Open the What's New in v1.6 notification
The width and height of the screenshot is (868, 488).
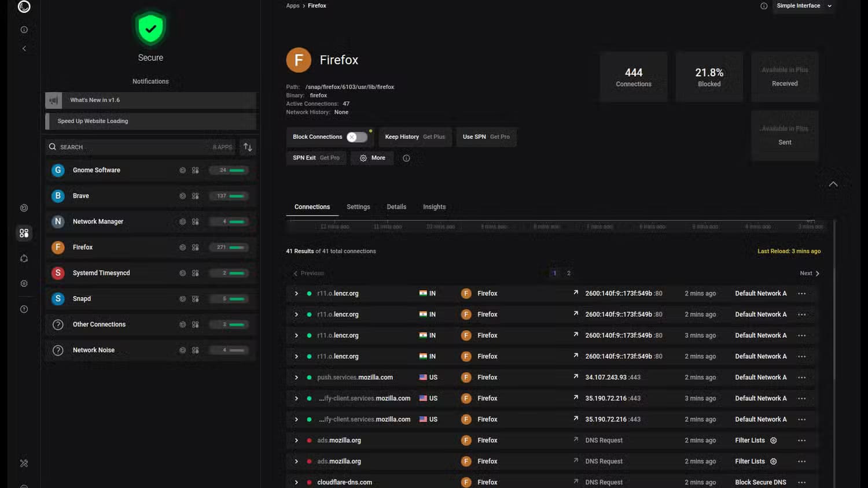click(150, 100)
